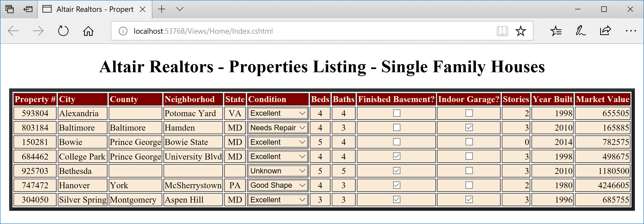Toggle Indoor Garage for property 593804
644x224 pixels.
click(x=469, y=113)
